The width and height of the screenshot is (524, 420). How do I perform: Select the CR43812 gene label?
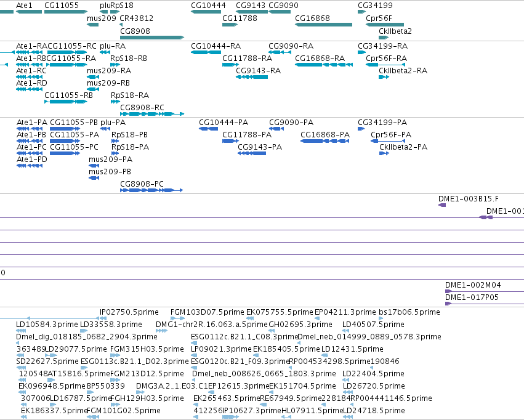(136, 18)
